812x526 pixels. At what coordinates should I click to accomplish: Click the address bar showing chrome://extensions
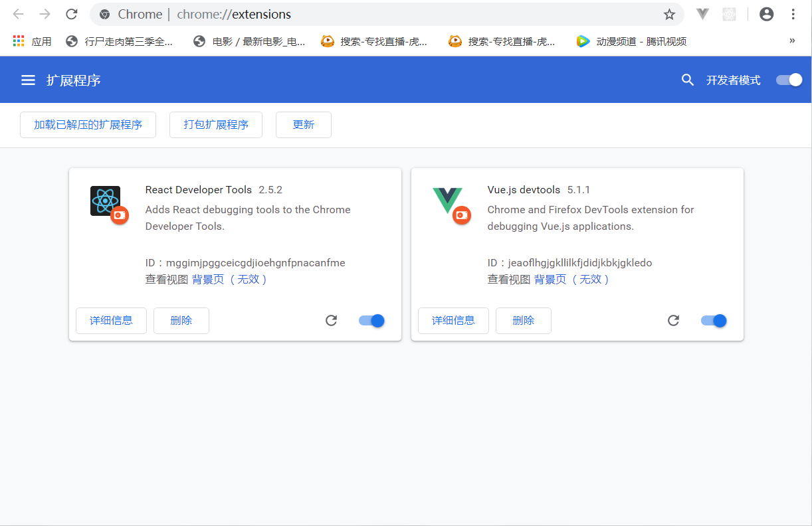pyautogui.click(x=387, y=14)
